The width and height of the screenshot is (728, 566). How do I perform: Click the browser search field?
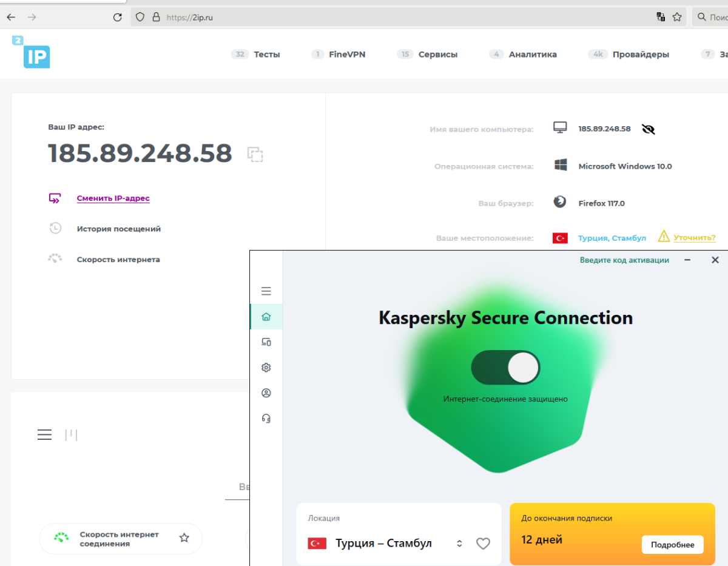tap(710, 17)
